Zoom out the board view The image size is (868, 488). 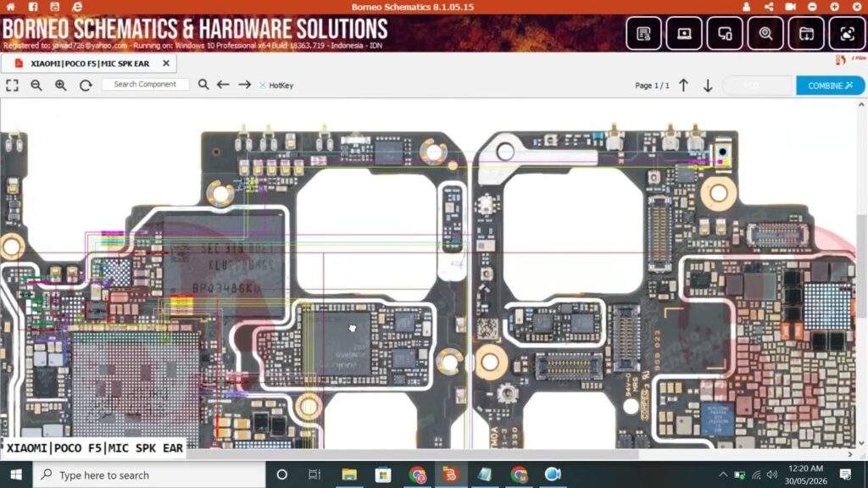coord(36,86)
